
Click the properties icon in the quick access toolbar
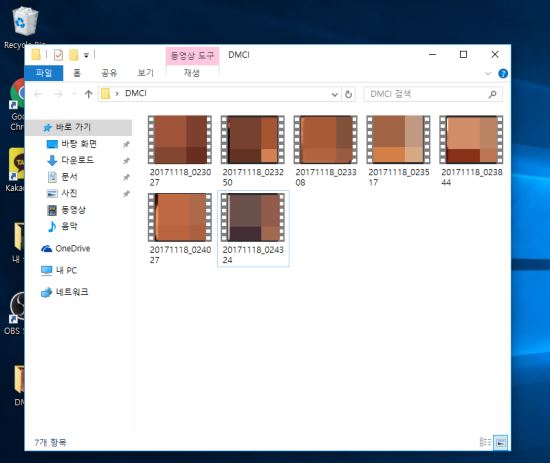coord(58,55)
